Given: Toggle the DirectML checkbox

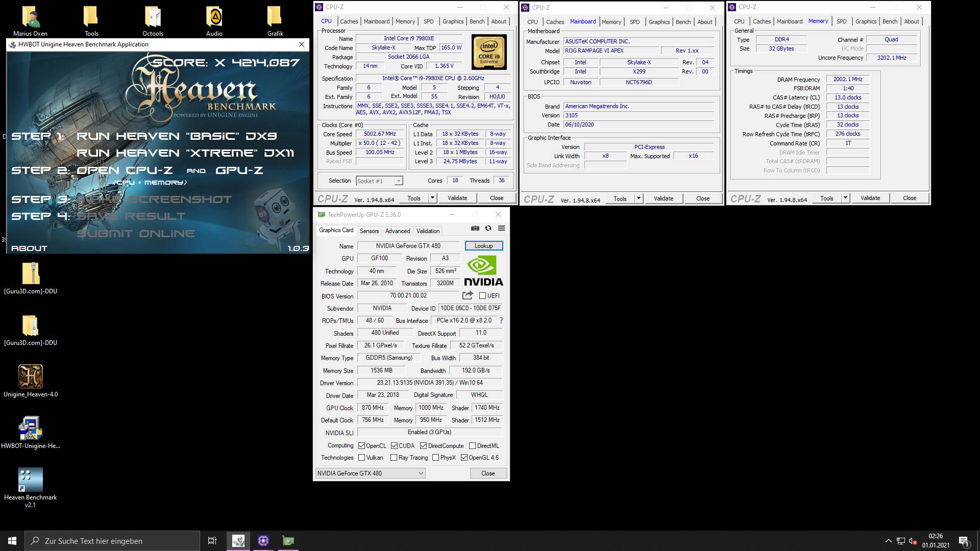Looking at the screenshot, I should point(472,445).
